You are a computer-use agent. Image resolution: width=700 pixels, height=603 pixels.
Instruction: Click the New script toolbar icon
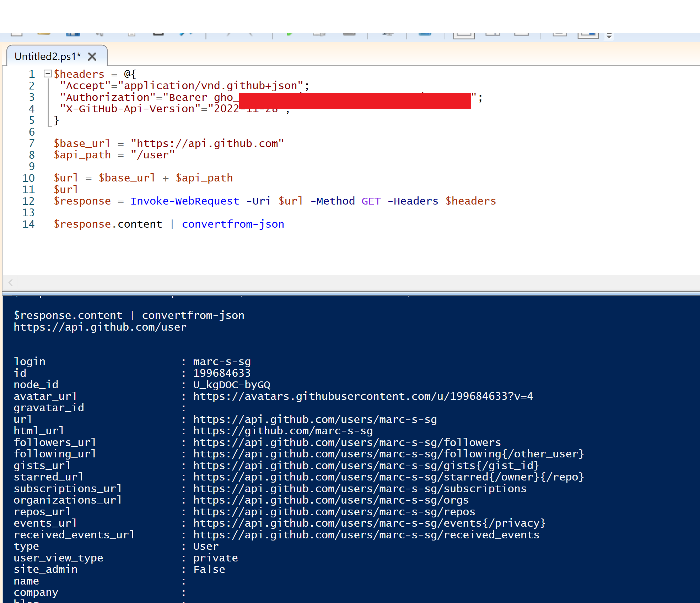17,34
